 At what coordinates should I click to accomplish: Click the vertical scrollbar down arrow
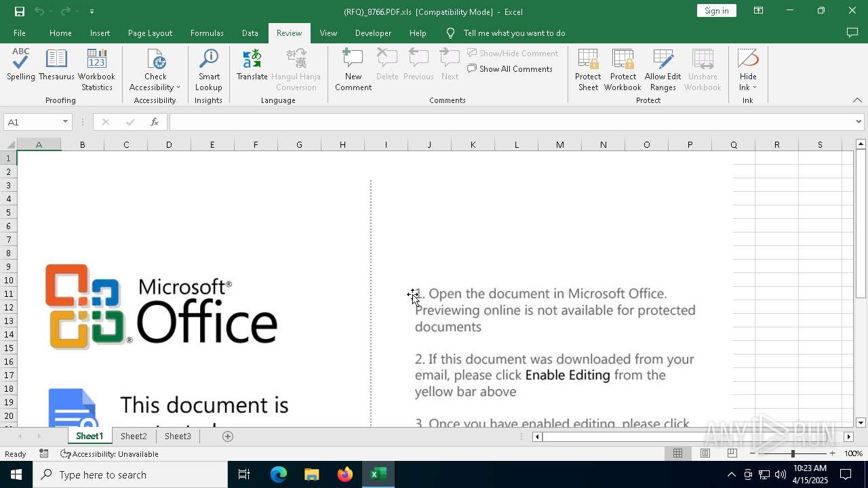(x=861, y=422)
